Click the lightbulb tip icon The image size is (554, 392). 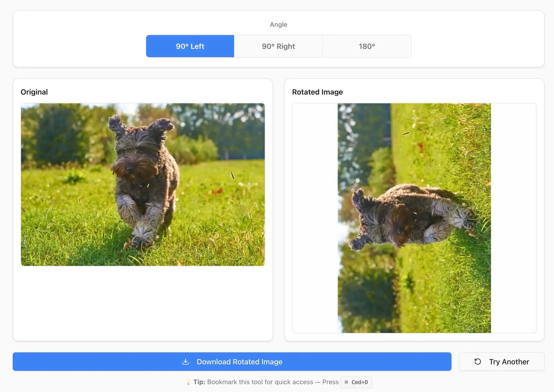click(188, 382)
